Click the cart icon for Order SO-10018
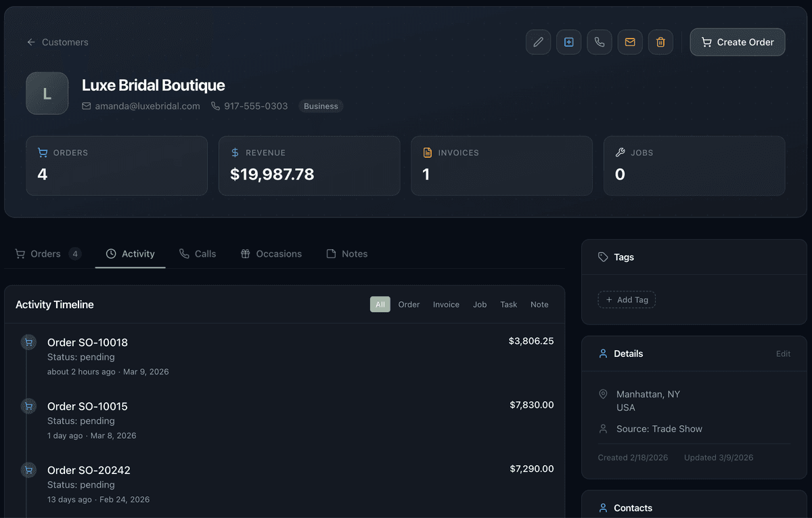Screen dimensions: 812x518 click(28, 343)
